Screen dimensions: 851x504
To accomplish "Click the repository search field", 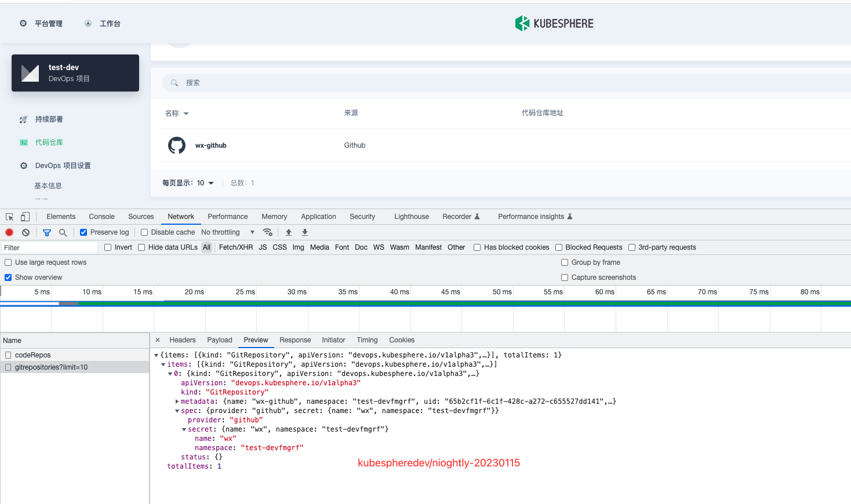I will tap(507, 83).
